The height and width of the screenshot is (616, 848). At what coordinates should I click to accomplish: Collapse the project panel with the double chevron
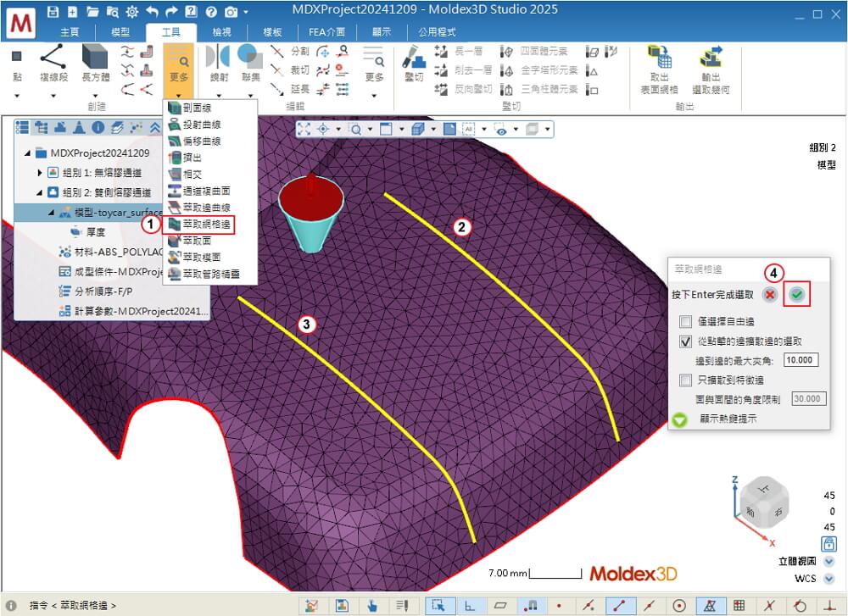[155, 128]
